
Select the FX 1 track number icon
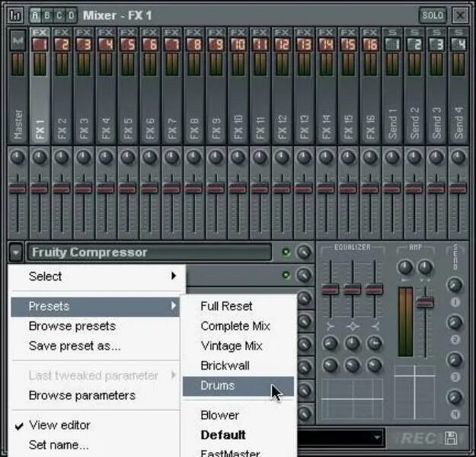pos(40,44)
